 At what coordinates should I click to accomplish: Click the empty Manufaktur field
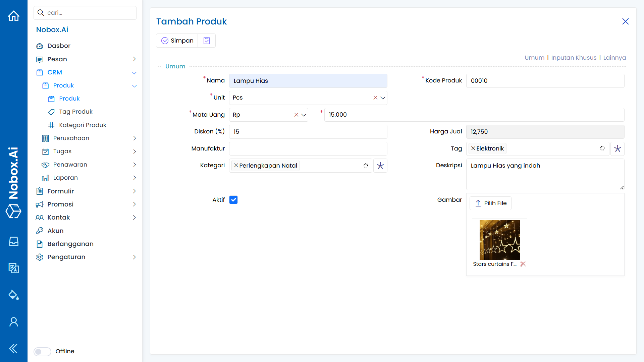(x=308, y=148)
